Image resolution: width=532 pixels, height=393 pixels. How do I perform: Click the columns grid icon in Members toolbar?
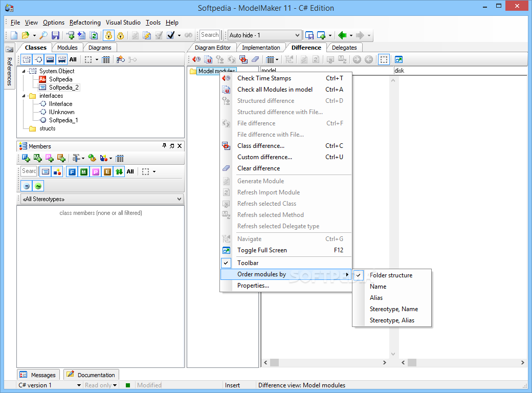pos(119,158)
